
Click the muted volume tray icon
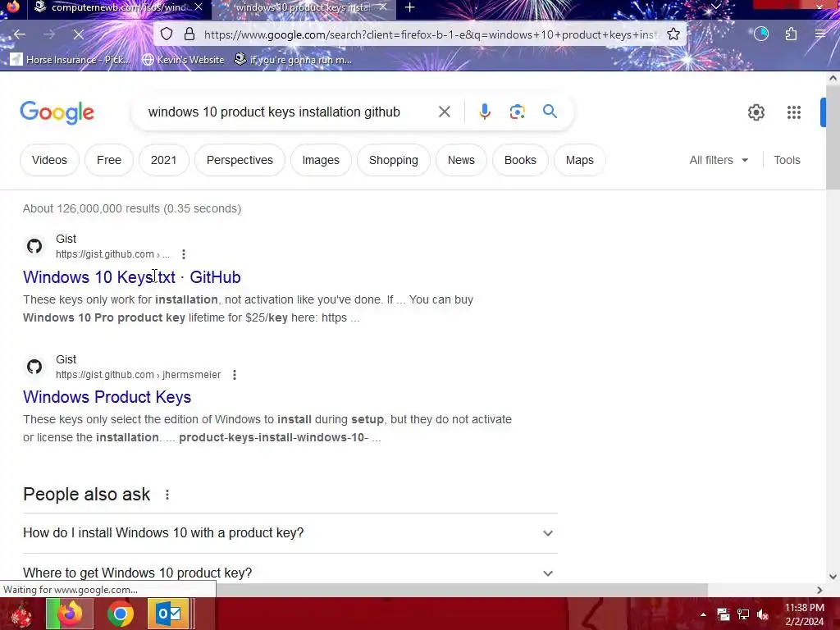coord(762,614)
